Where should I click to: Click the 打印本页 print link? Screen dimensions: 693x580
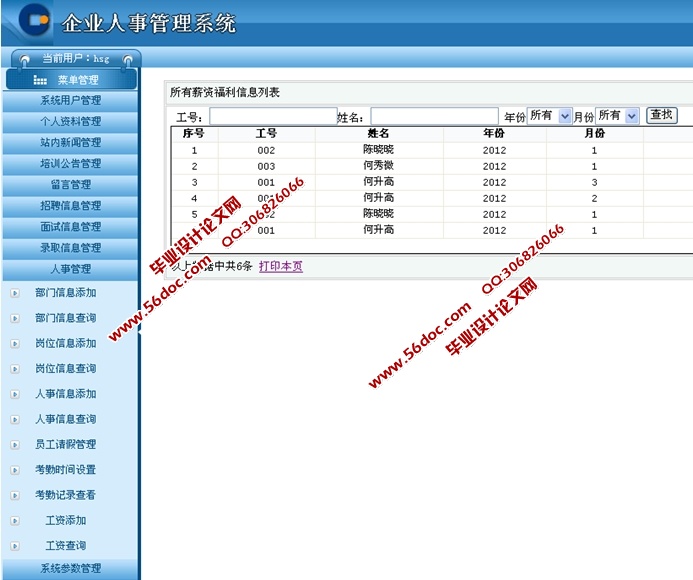coord(281,267)
